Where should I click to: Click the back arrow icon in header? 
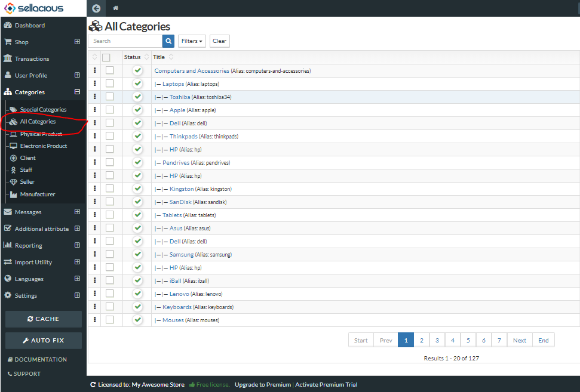(96, 8)
